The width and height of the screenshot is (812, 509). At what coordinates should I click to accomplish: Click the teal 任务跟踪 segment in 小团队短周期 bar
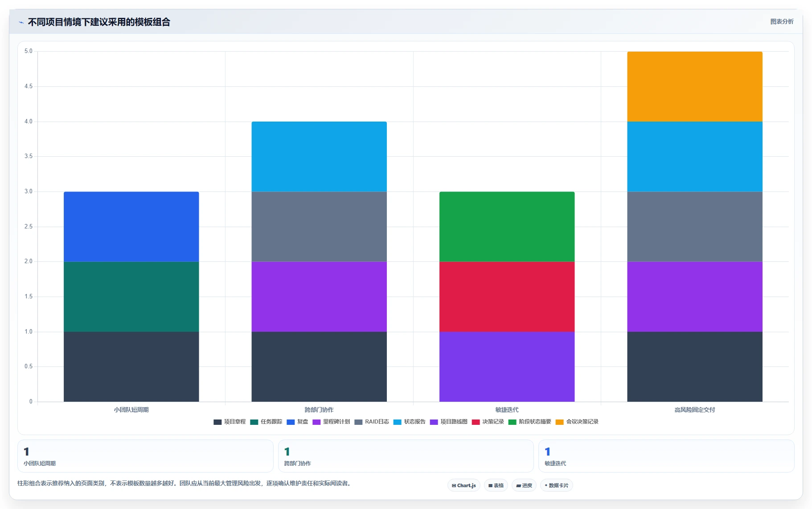click(x=131, y=297)
